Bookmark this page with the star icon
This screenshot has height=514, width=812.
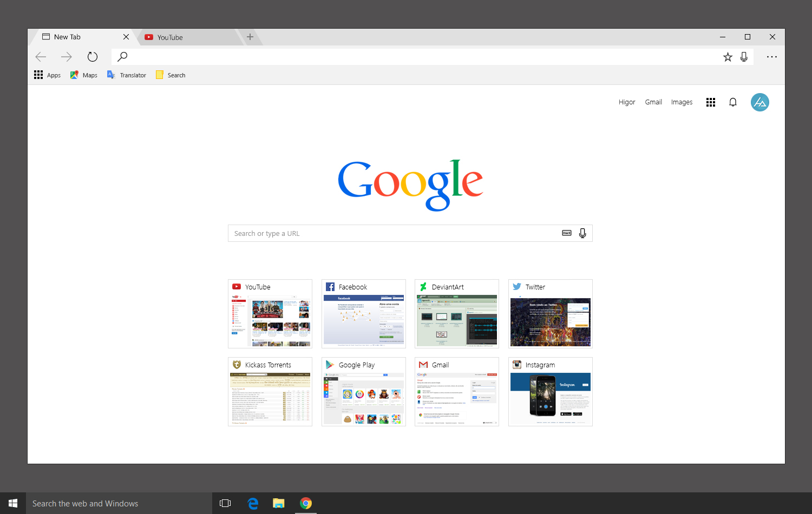click(728, 57)
